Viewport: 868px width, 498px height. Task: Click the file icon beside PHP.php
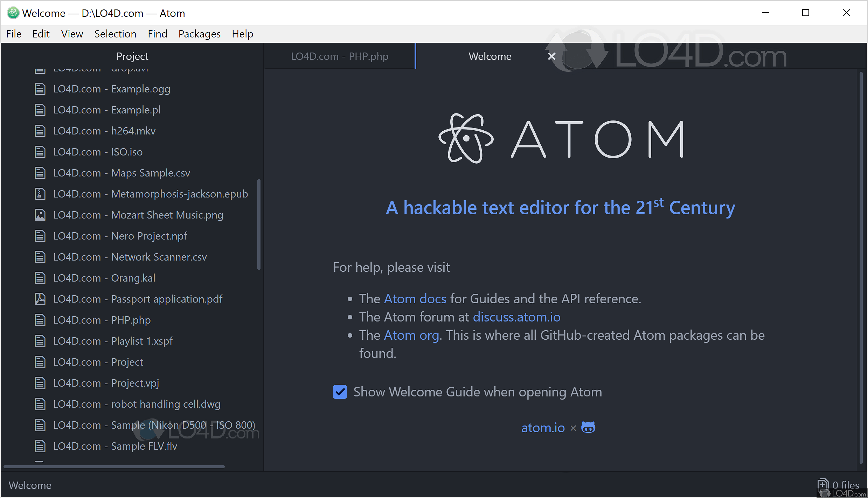click(x=40, y=320)
